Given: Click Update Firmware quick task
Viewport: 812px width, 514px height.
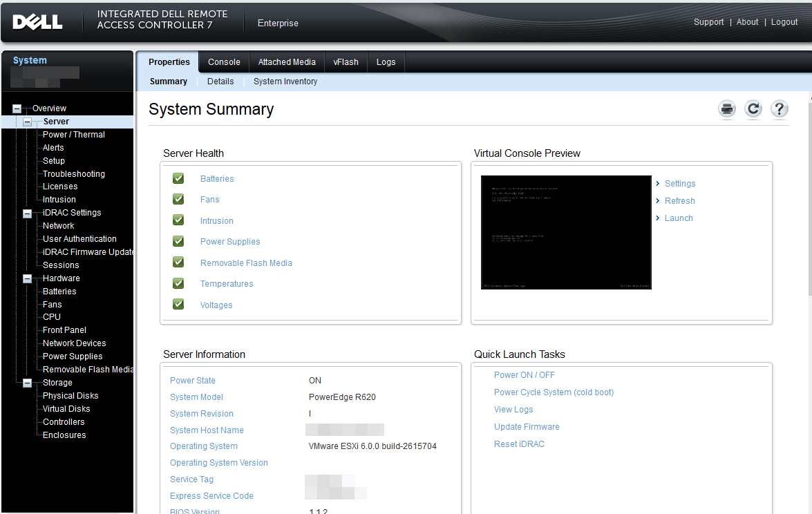Looking at the screenshot, I should click(527, 427).
